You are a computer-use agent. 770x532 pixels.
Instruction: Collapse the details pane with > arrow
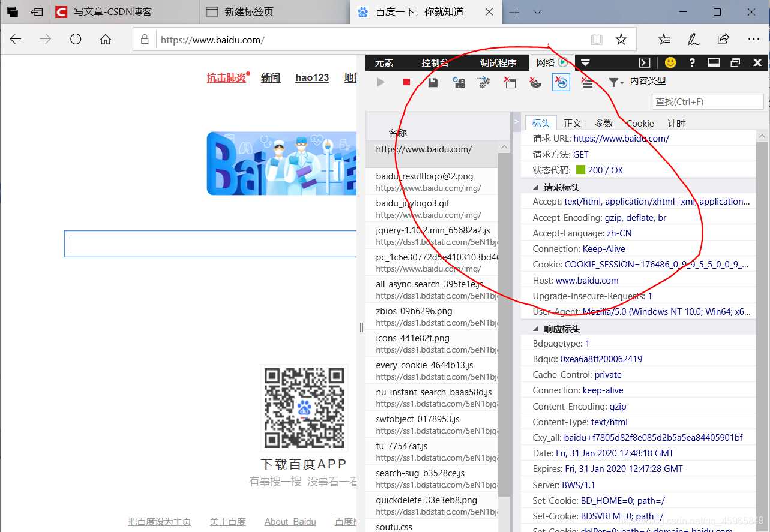click(x=516, y=121)
